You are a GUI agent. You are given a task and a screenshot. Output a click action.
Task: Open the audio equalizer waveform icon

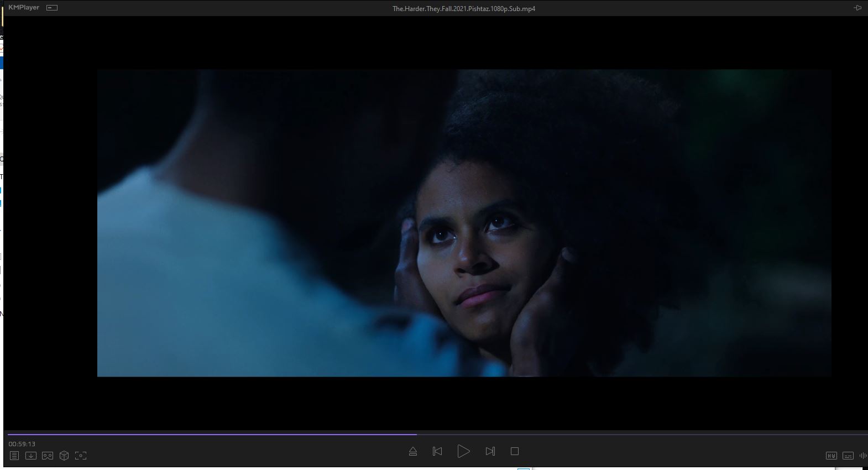863,456
